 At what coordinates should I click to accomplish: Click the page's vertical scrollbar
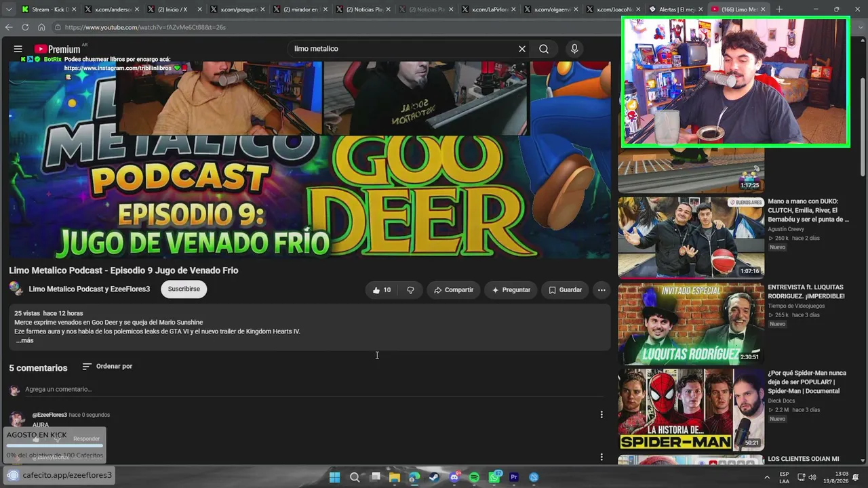pyautogui.click(x=863, y=125)
